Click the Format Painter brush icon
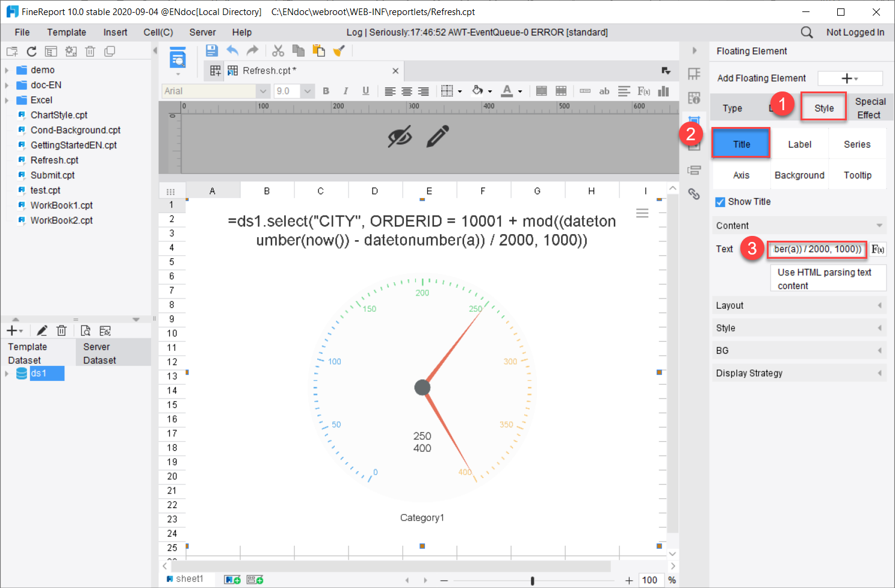The width and height of the screenshot is (895, 588). pyautogui.click(x=339, y=51)
